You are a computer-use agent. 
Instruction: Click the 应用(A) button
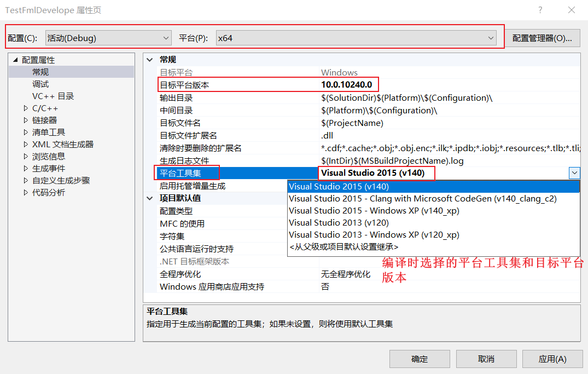(552, 359)
